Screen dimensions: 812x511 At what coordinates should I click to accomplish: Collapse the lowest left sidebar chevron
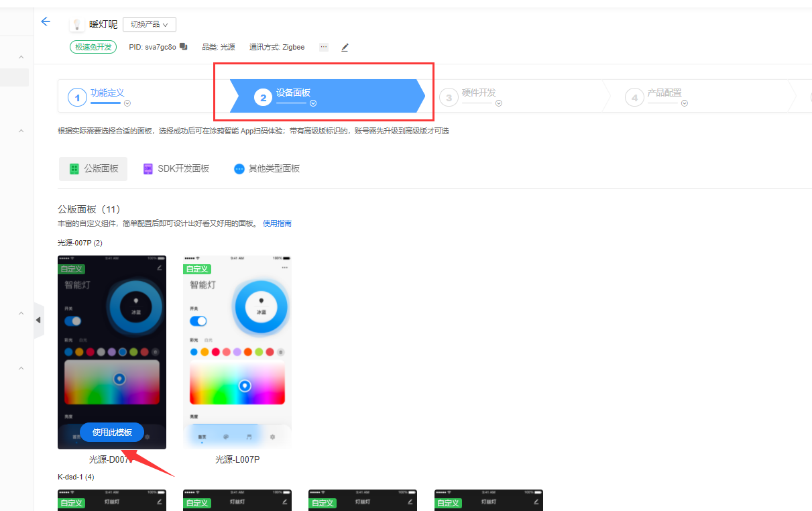click(x=21, y=368)
